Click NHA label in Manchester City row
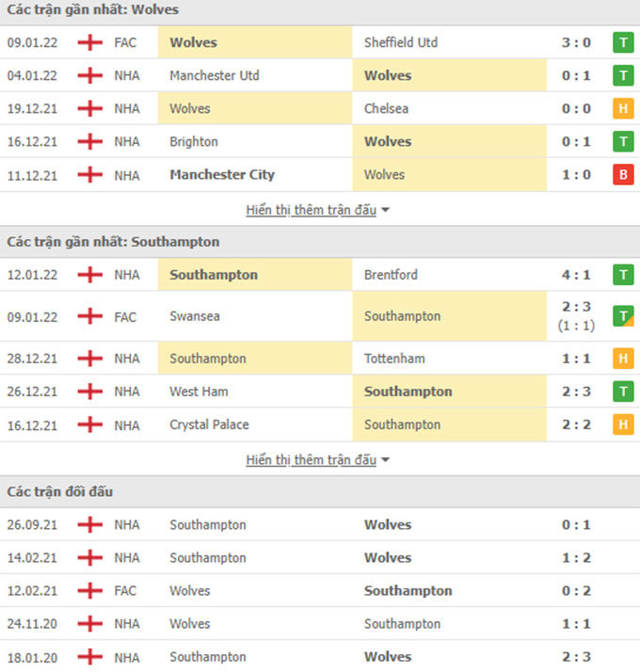640x672 pixels. coord(127,175)
